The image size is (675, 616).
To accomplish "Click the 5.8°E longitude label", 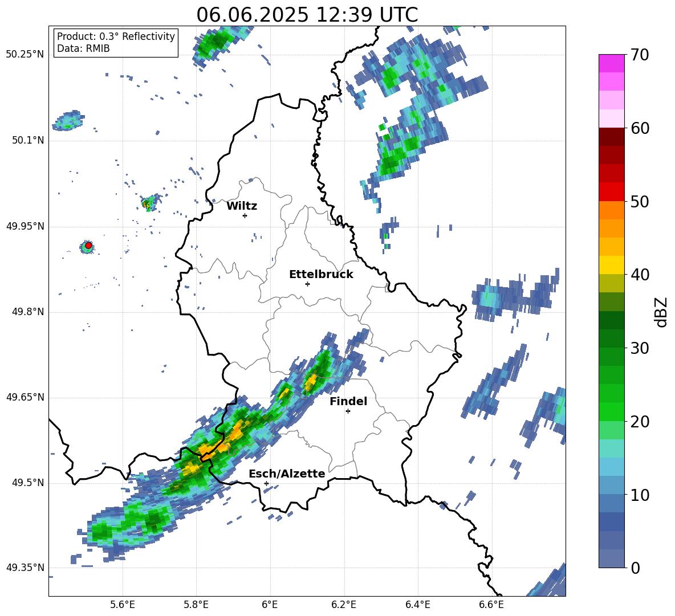I will pyautogui.click(x=196, y=605).
